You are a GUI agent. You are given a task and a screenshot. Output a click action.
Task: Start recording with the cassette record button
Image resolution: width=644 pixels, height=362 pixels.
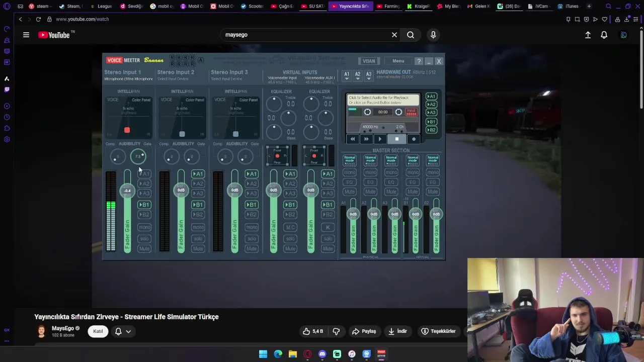pos(414,139)
